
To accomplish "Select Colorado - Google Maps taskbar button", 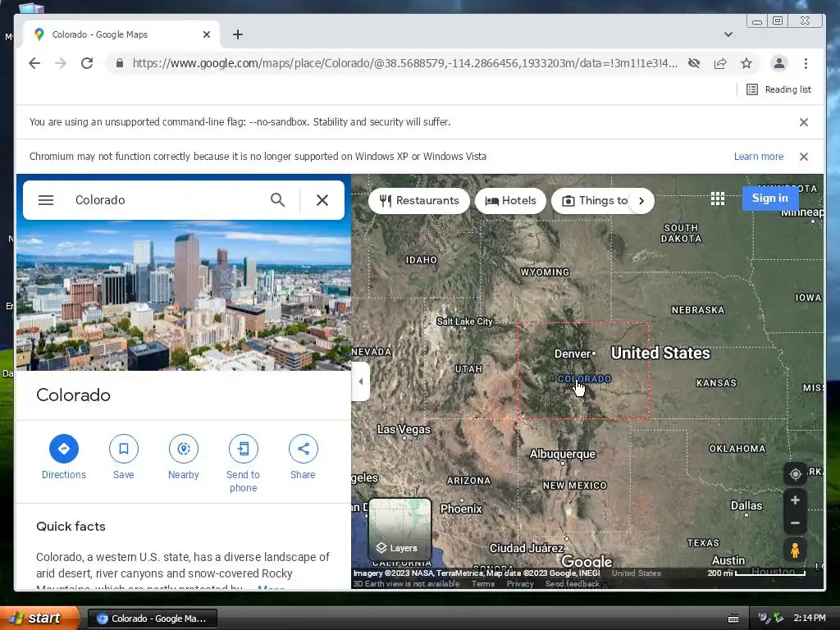I will coord(152,619).
